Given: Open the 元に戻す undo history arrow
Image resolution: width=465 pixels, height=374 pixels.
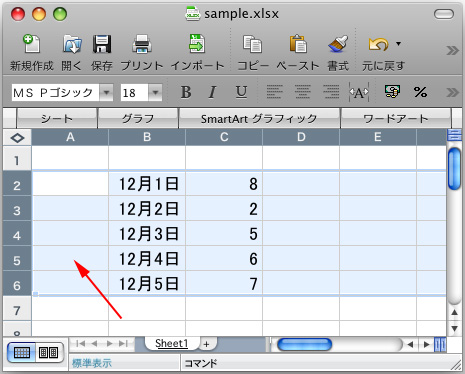Looking at the screenshot, I should click(x=398, y=44).
